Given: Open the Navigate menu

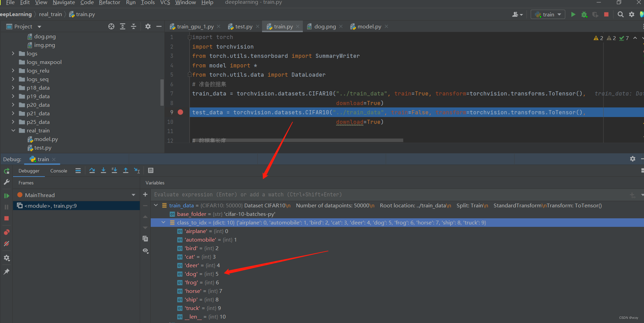Looking at the screenshot, I should (64, 2).
